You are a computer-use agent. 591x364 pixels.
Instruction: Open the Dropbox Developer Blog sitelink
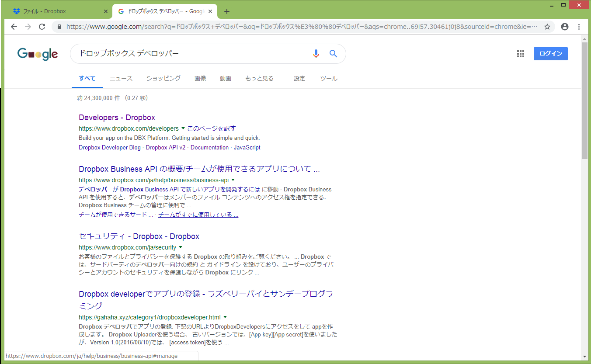pos(110,148)
